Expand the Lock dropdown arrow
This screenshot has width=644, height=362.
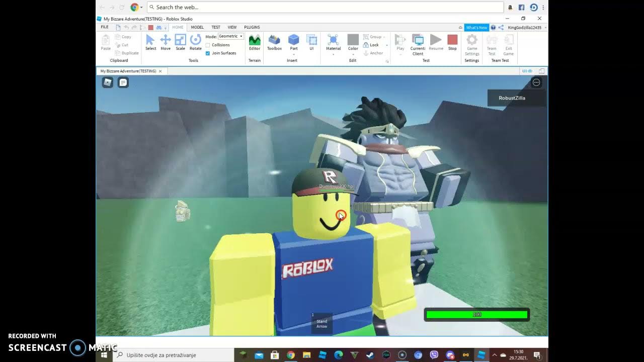pyautogui.click(x=387, y=45)
